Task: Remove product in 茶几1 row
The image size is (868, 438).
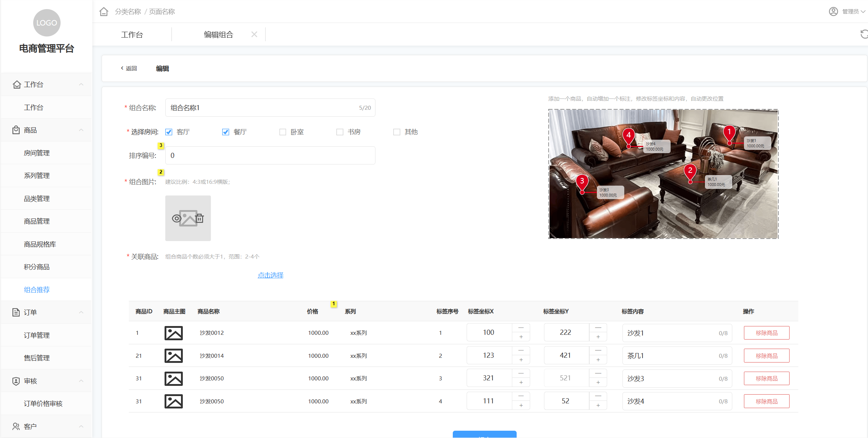Action: tap(767, 356)
